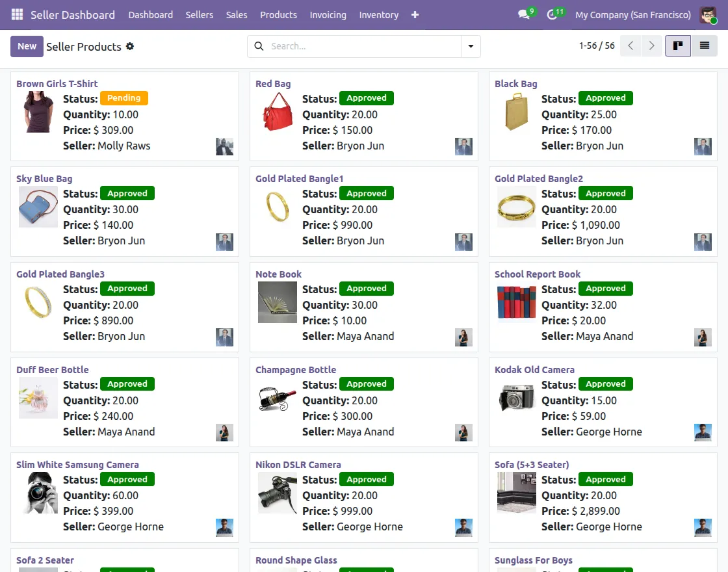Open the Brown Girls T-Shirt product title

57,84
